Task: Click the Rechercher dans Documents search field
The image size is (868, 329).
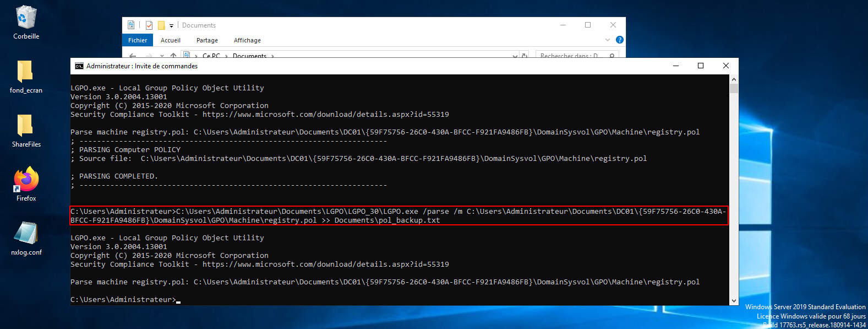Action: (x=572, y=55)
